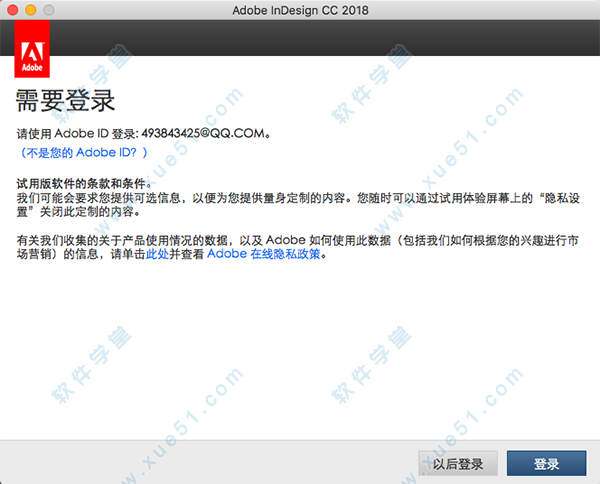
Task: Close the Adobe InDesign CC 2018 window
Action: pyautogui.click(x=13, y=10)
